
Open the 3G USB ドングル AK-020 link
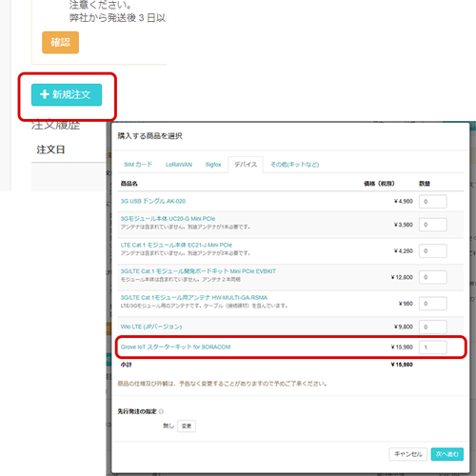click(153, 201)
